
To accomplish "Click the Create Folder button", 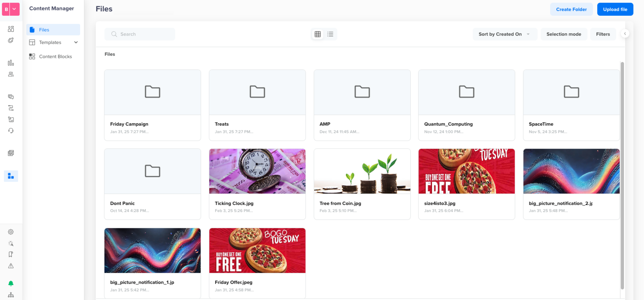I will pyautogui.click(x=571, y=9).
